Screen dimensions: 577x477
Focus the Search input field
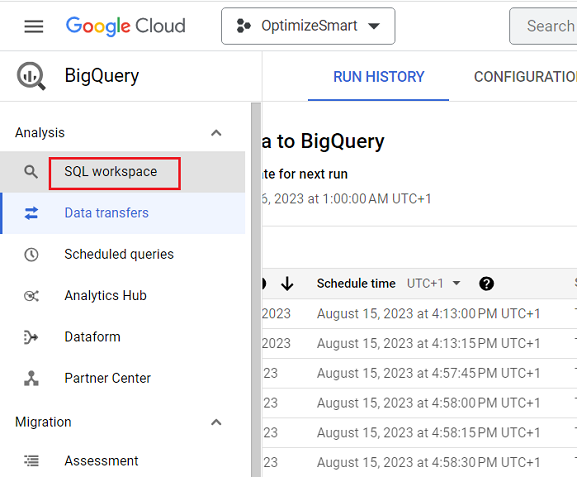coord(544,26)
